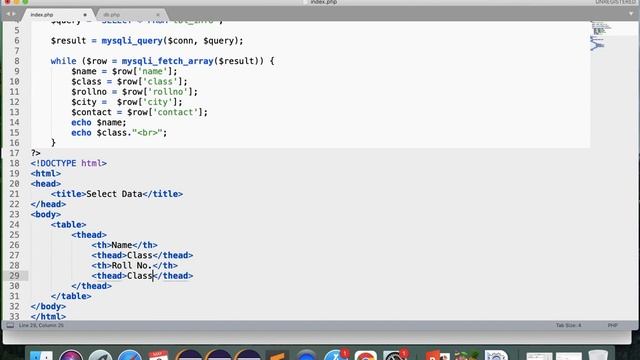Click the <th>Name</th> line
Image resolution: width=640 pixels, height=360 pixels.
(124, 245)
